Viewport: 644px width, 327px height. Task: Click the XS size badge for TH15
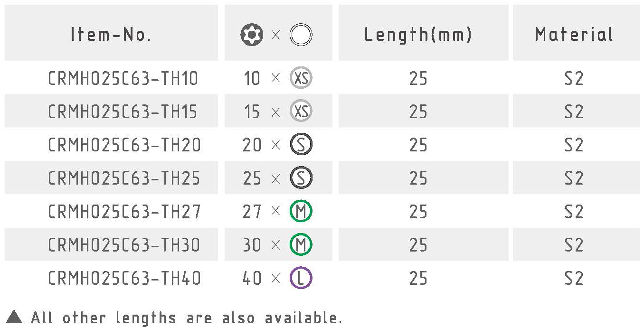point(301,112)
